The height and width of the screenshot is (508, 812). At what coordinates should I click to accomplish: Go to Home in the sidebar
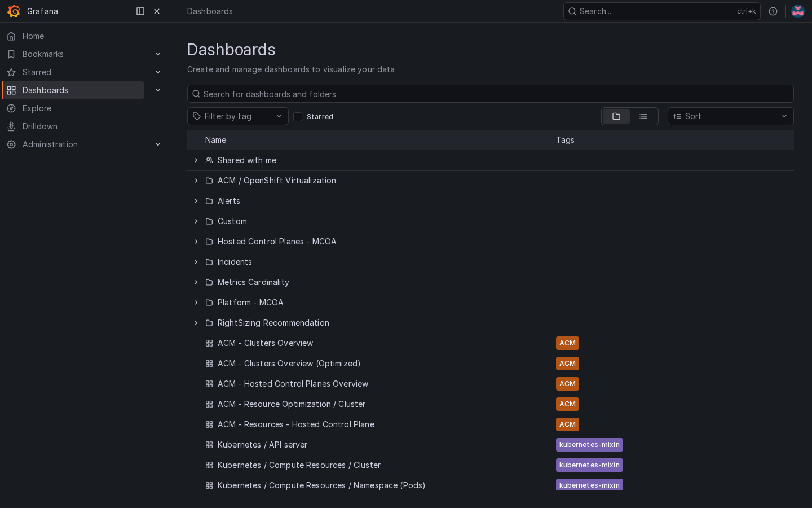click(x=33, y=36)
